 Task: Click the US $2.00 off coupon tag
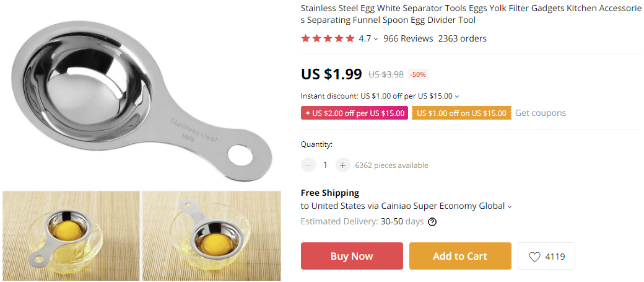point(354,113)
